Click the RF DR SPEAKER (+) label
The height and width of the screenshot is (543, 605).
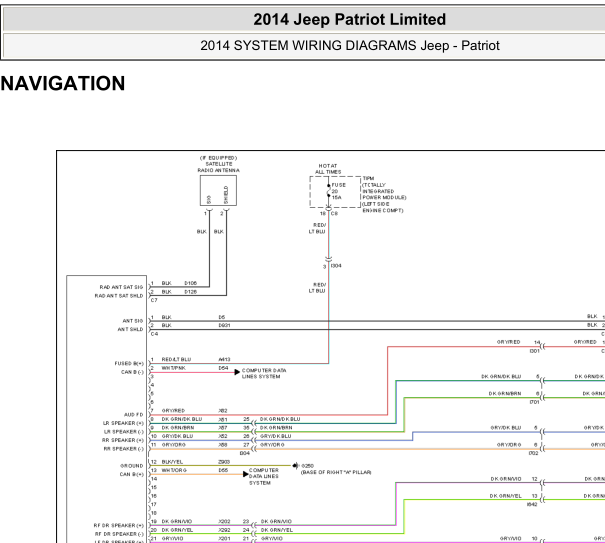(118, 525)
